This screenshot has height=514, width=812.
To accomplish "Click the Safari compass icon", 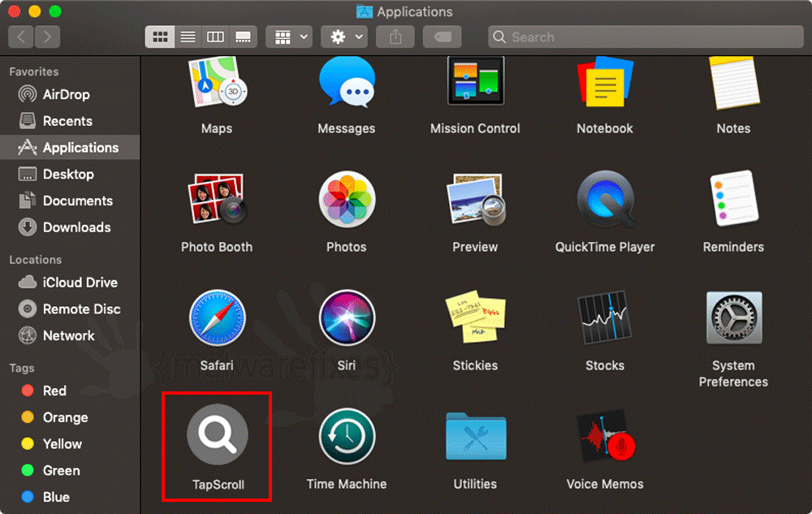I will [217, 317].
